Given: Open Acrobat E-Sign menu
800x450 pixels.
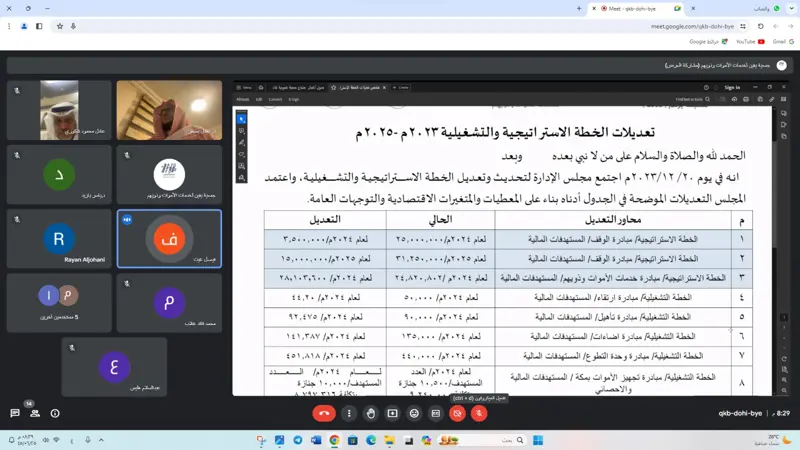Looking at the screenshot, I should coord(294,99).
